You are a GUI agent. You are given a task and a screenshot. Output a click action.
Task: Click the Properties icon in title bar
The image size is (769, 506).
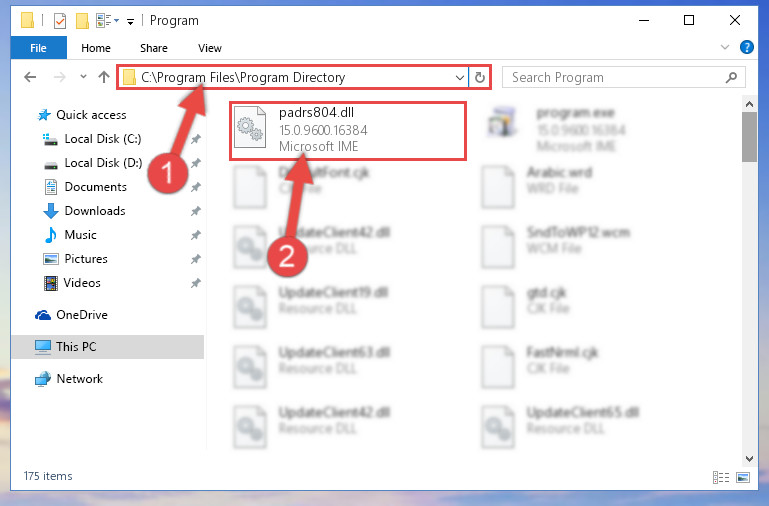click(x=60, y=21)
